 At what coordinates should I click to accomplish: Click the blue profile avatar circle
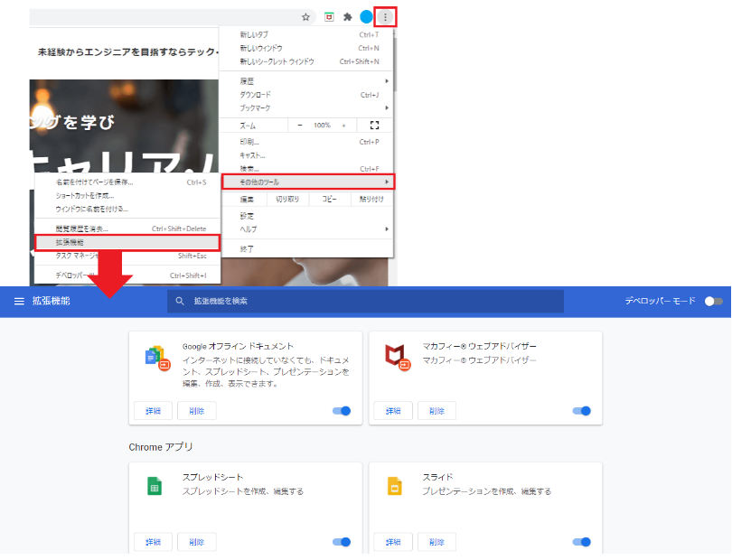[x=367, y=17]
